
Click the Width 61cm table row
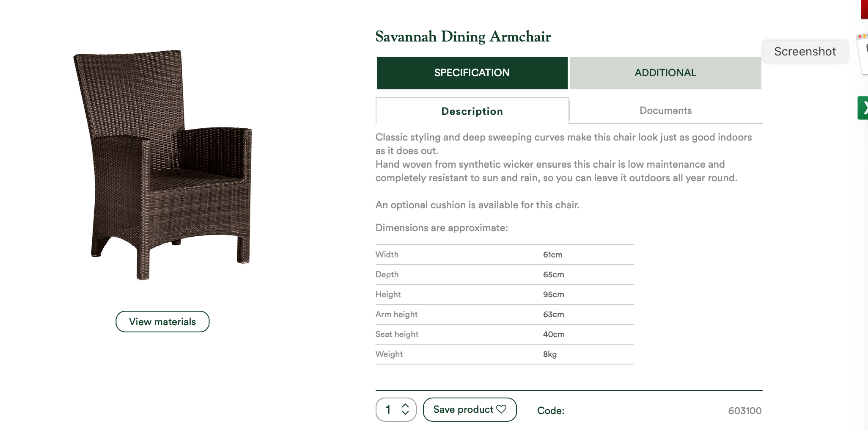pyautogui.click(x=505, y=255)
